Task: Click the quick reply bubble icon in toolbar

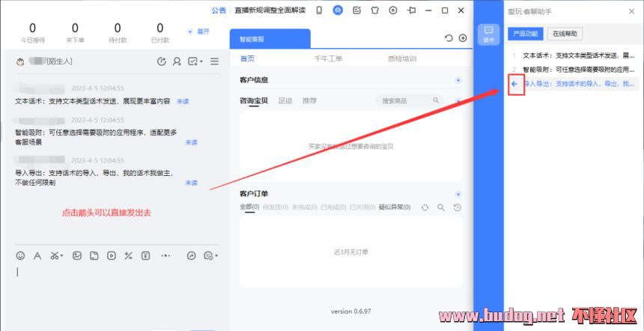Action: [x=191, y=256]
